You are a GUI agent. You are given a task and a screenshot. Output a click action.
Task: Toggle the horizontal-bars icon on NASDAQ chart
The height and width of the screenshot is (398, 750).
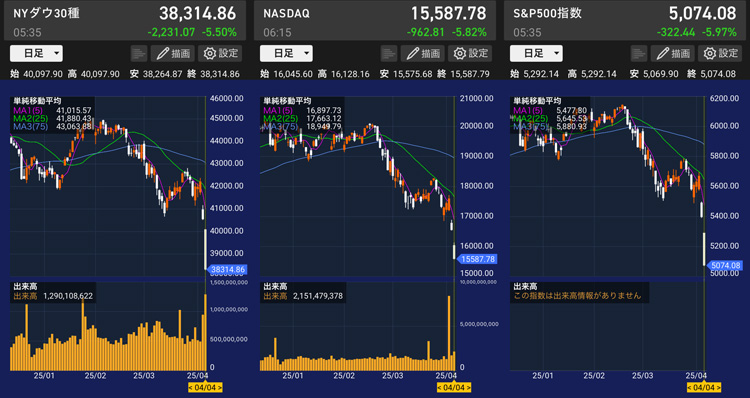click(x=389, y=53)
